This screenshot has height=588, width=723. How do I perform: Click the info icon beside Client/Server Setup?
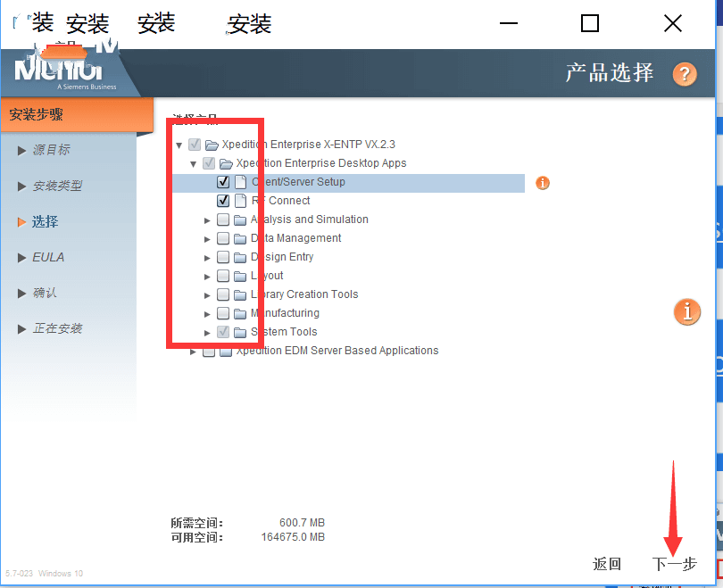coord(543,183)
